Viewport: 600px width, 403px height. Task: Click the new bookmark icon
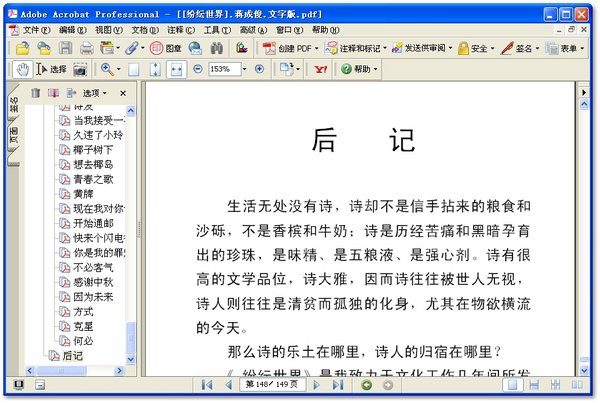click(53, 93)
